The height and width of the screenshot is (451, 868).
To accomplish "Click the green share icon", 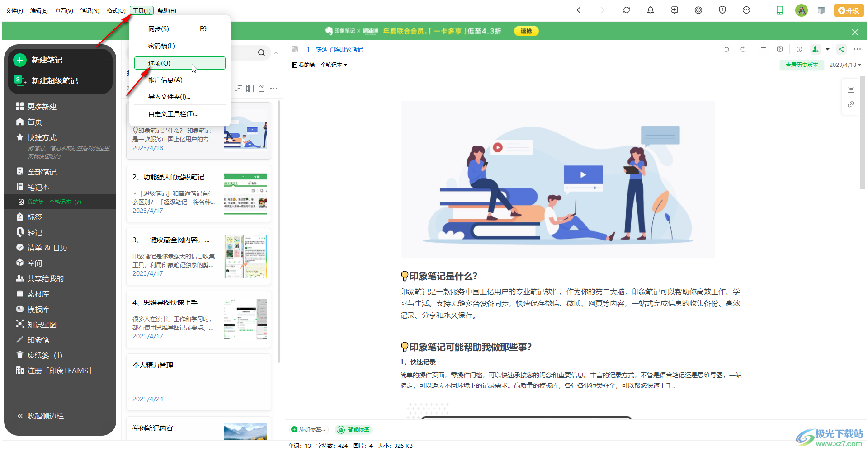I will tap(841, 49).
